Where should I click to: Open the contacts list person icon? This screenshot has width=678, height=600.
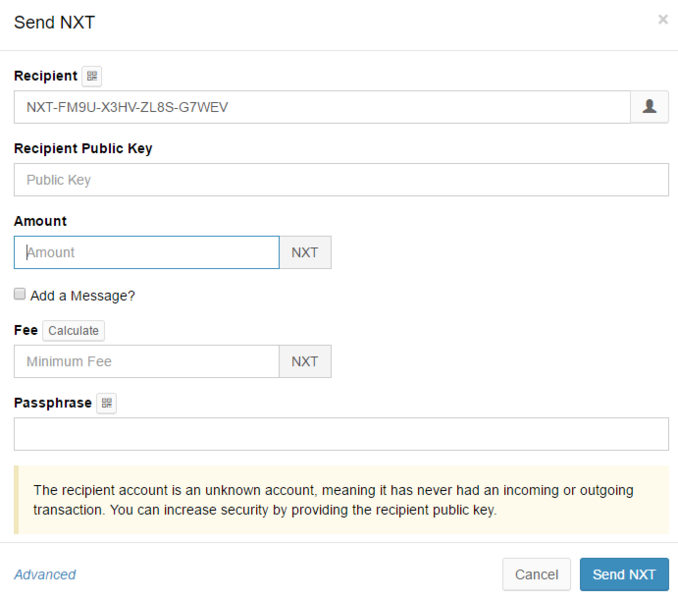coord(649,107)
